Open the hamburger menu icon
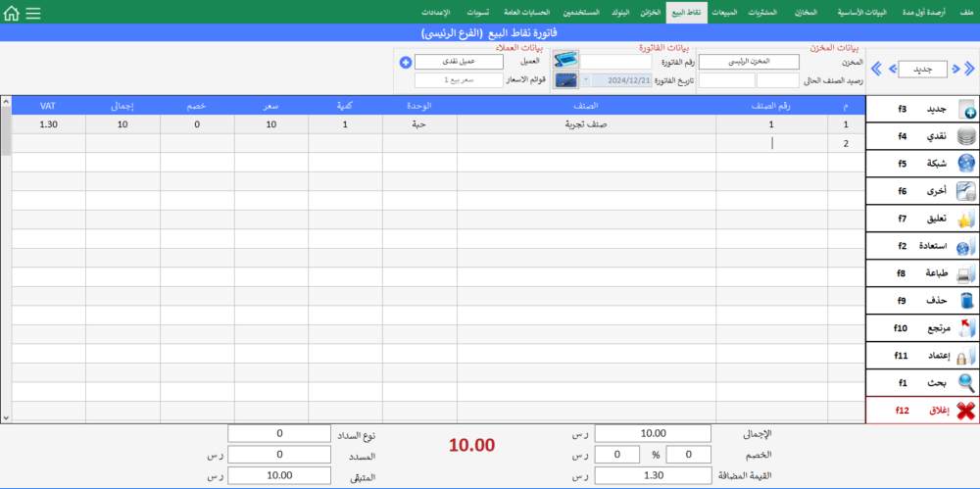This screenshot has width=980, height=489. (32, 14)
